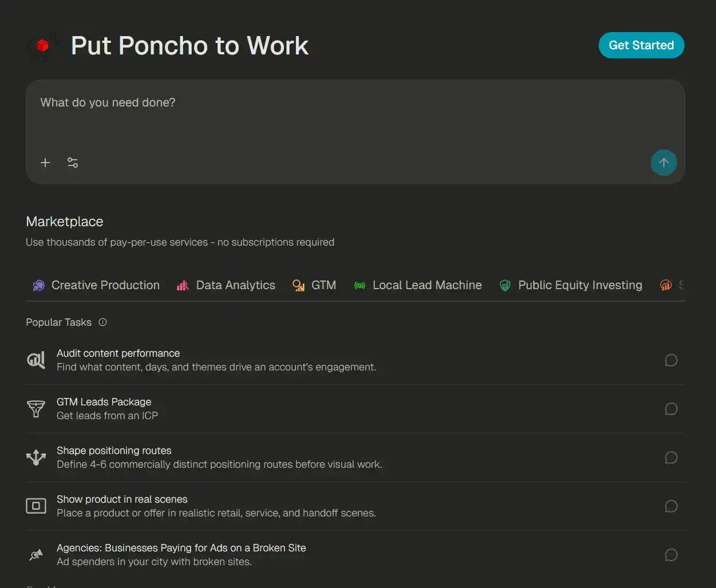Open the Public Equity Investing tab
Screen dimensions: 716x588
click(x=571, y=285)
